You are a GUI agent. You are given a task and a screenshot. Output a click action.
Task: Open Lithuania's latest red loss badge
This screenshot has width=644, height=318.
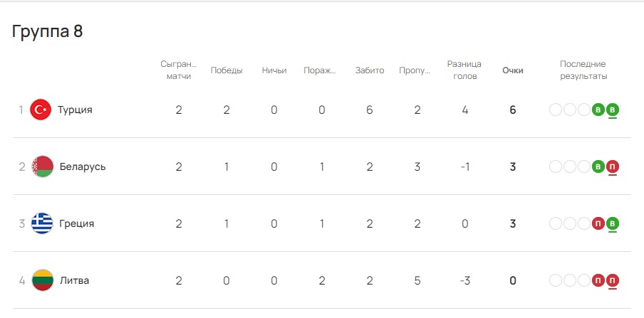point(613,281)
